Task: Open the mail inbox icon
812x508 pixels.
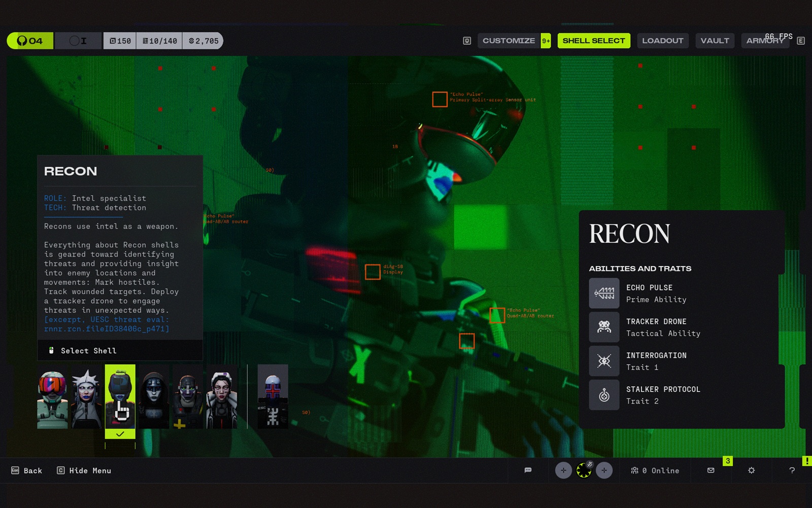Action: click(711, 470)
